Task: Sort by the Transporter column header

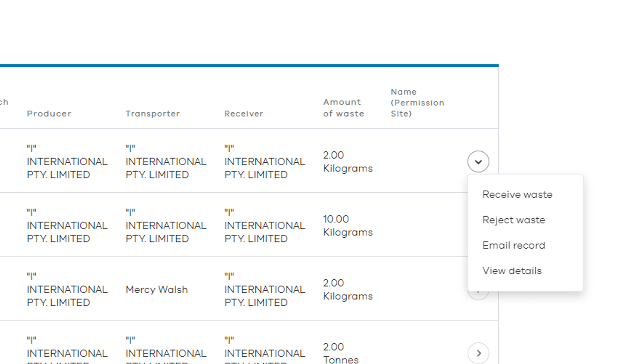Action: point(152,114)
